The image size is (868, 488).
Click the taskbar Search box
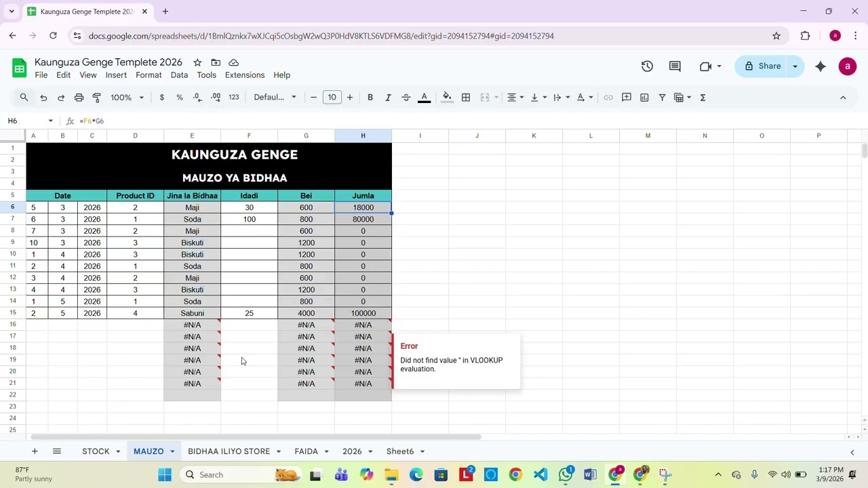coord(240,475)
